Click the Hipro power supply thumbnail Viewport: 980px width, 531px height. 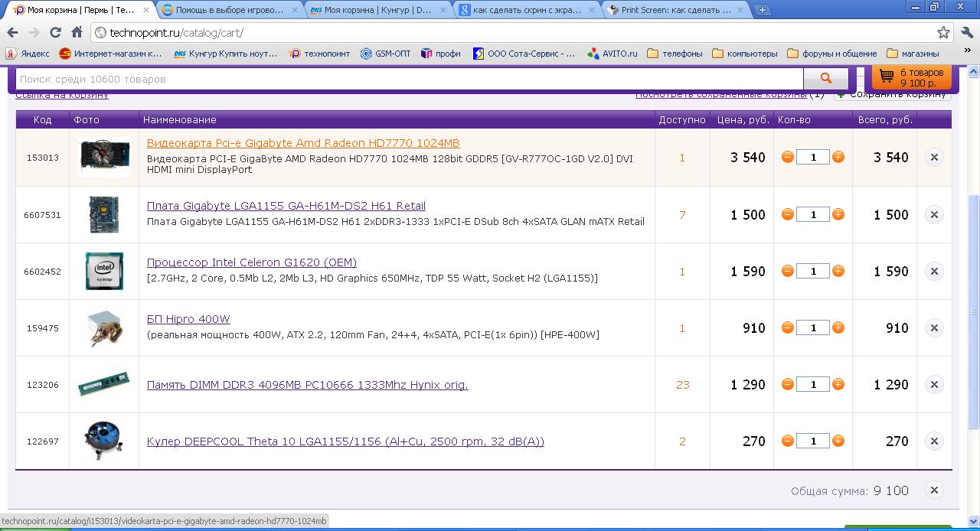(104, 327)
